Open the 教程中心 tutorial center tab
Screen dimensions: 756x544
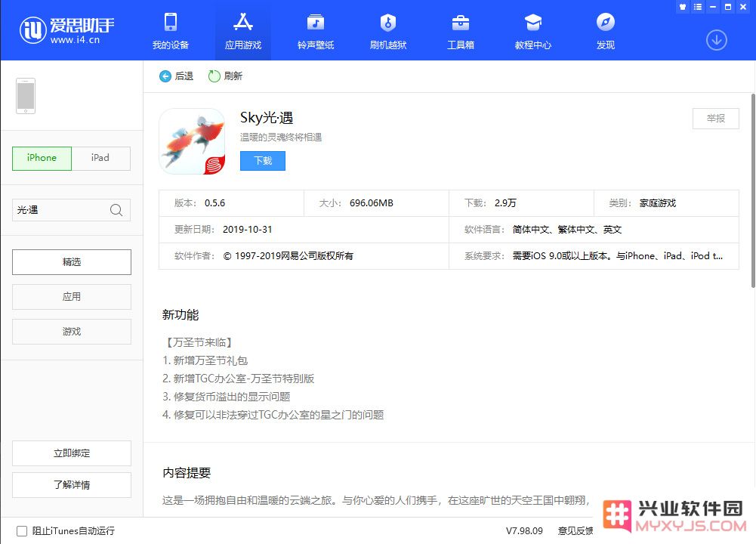pos(532,31)
